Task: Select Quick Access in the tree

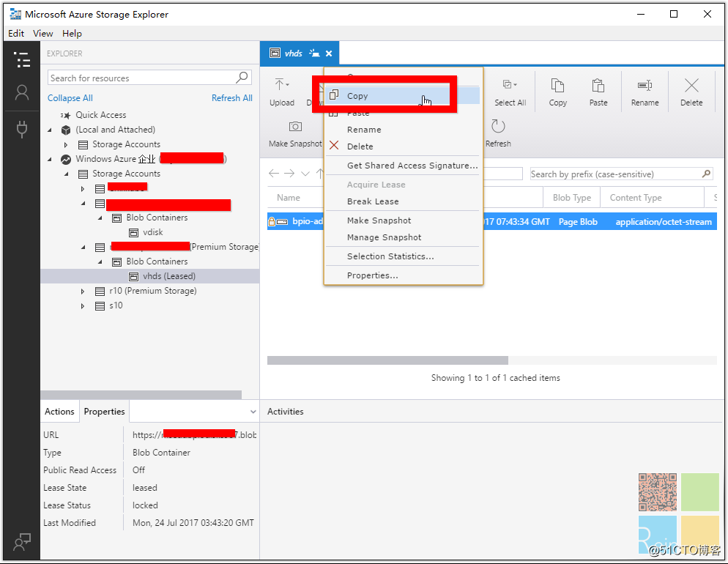Action: [x=101, y=115]
